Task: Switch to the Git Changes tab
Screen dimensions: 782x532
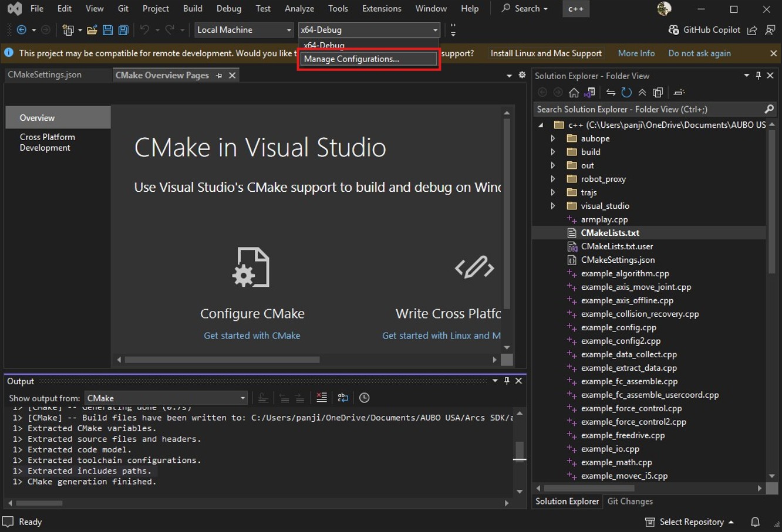Action: tap(630, 501)
